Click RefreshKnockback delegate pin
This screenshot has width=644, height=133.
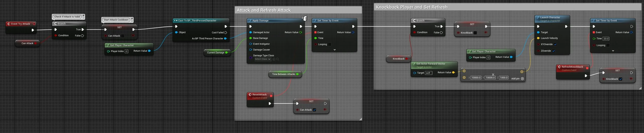coord(587,68)
